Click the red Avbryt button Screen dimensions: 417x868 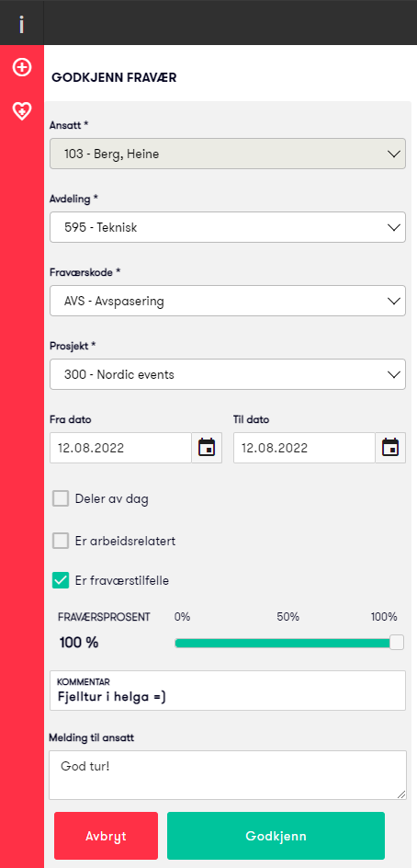[107, 835]
